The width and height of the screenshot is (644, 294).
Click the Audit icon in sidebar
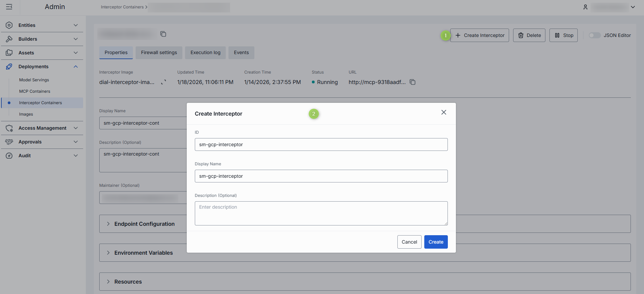[x=9, y=156]
